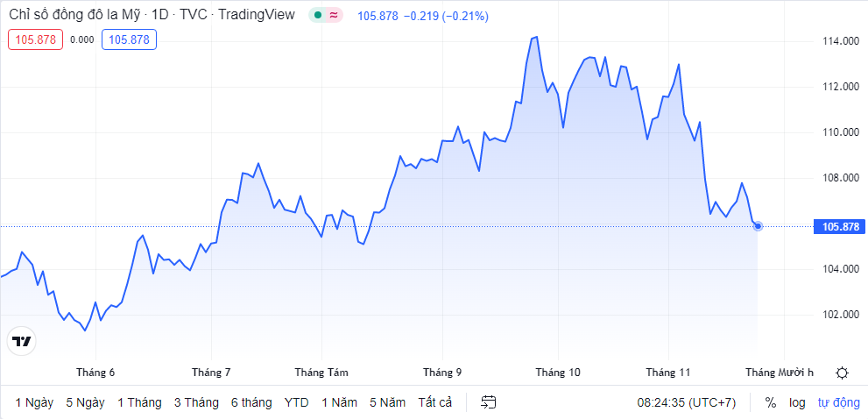Toggle log scale mode
This screenshot has height=419, width=868.
coord(797,402)
